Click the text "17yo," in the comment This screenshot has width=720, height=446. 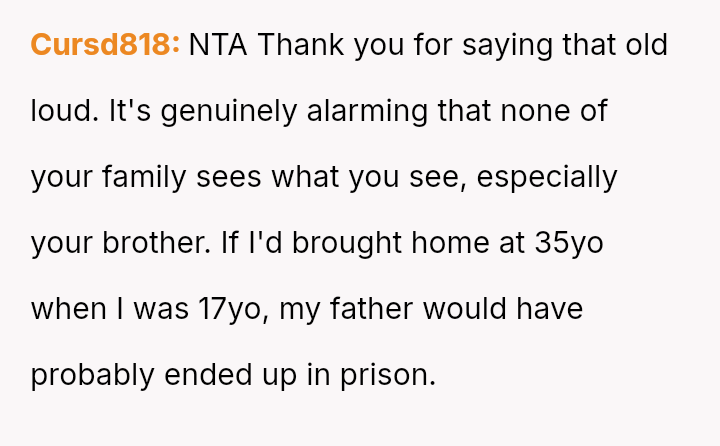point(228,309)
